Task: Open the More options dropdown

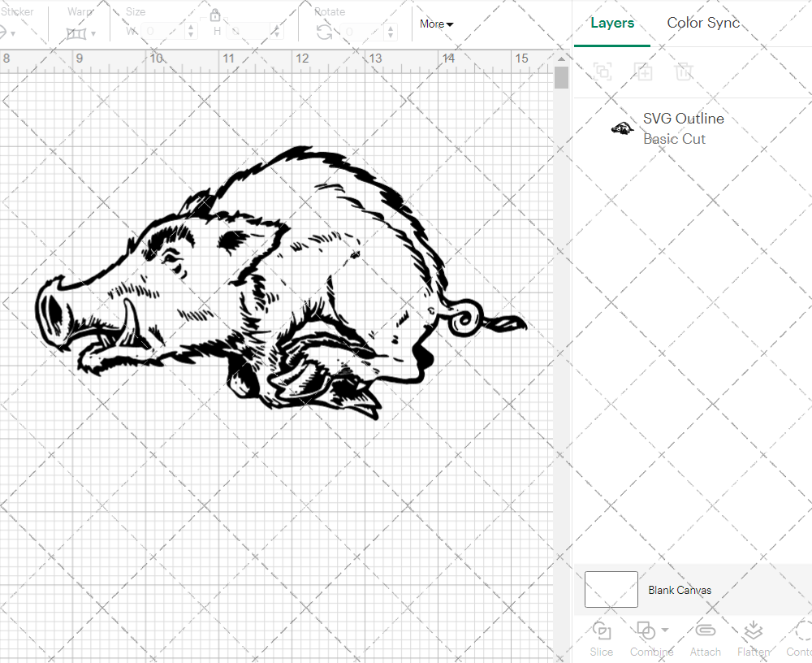Action: [436, 24]
